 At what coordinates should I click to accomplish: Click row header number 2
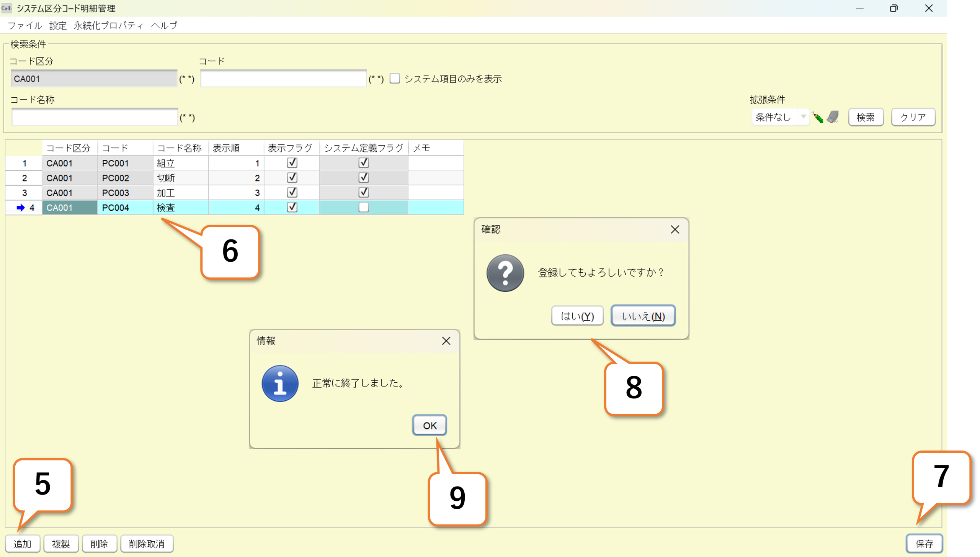[x=24, y=178]
